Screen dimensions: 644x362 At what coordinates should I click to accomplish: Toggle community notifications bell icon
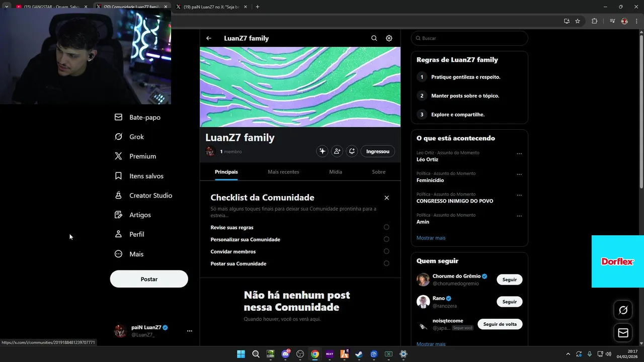[x=352, y=151]
